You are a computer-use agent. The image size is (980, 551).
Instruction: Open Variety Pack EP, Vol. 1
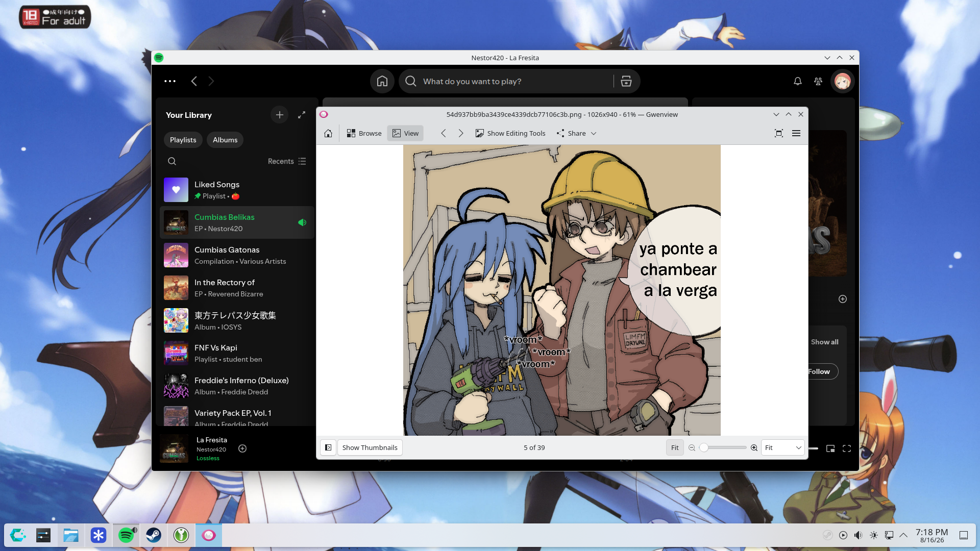(x=237, y=415)
